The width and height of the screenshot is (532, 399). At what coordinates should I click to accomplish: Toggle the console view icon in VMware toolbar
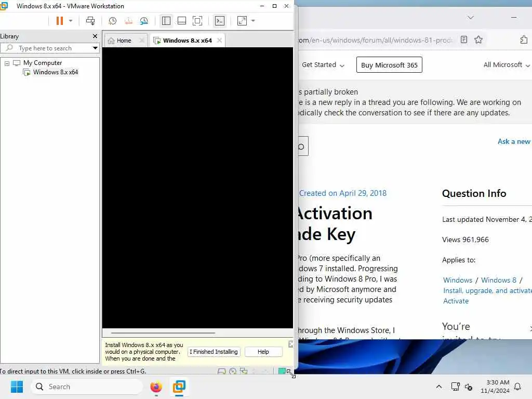[x=220, y=21]
